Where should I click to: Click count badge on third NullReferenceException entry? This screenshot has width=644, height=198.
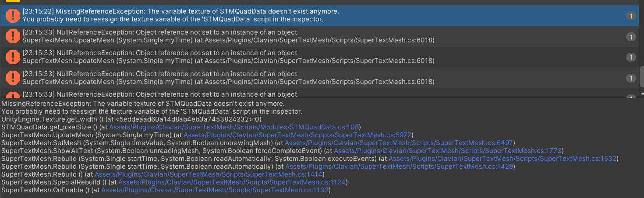coord(631,78)
